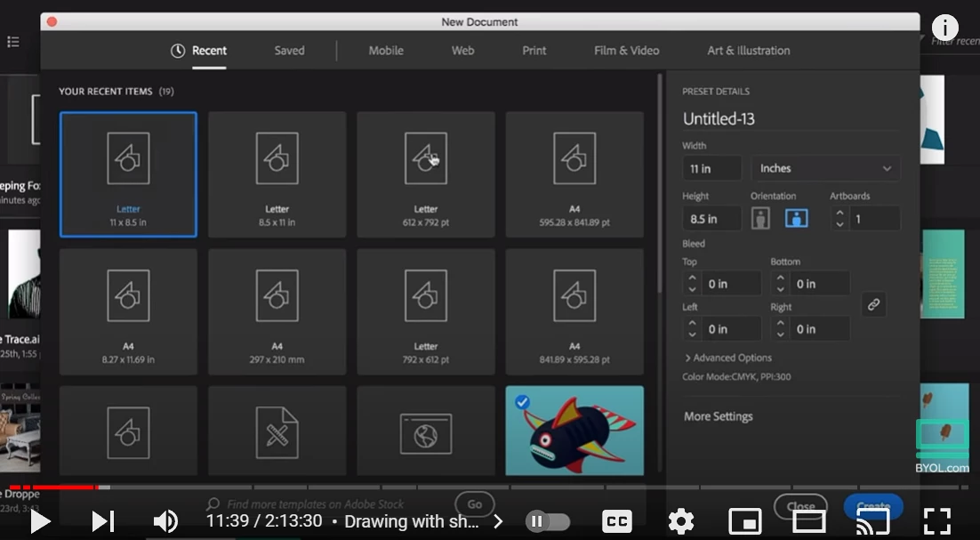The height and width of the screenshot is (540, 980).
Task: Play the video
Action: click(x=40, y=521)
